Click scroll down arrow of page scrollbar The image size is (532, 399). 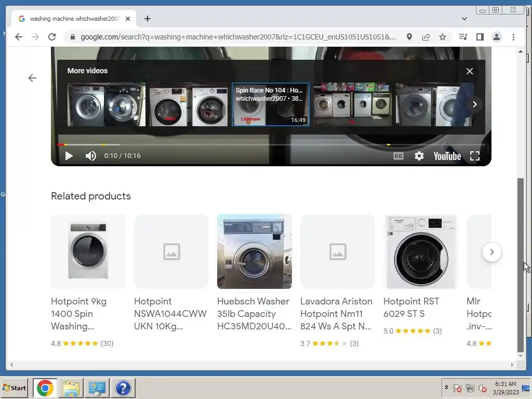point(521,356)
